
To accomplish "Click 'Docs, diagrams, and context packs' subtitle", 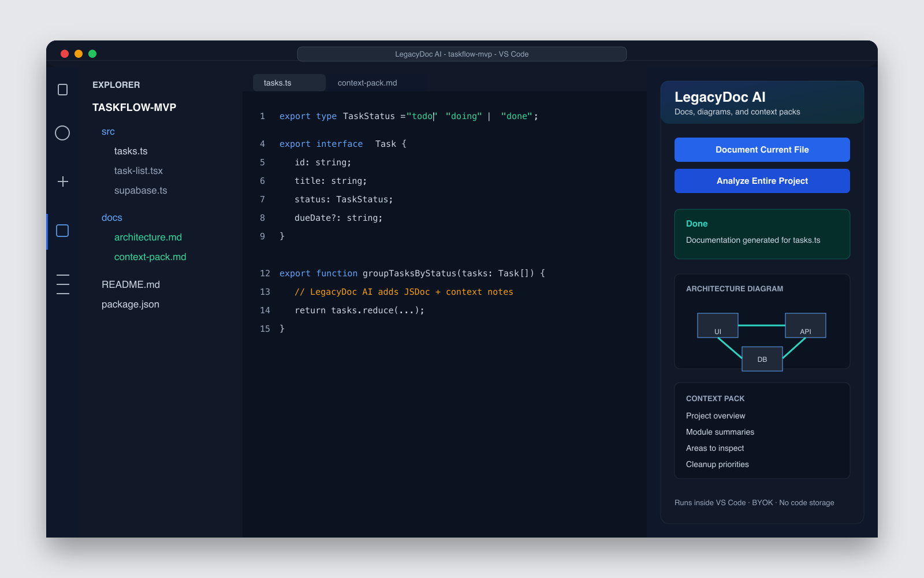I will pos(737,112).
